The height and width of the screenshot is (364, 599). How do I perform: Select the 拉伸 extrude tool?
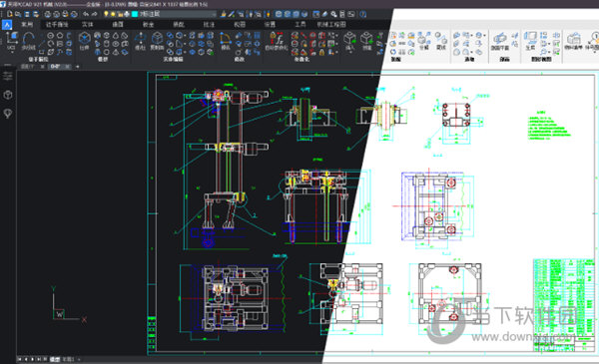85,41
